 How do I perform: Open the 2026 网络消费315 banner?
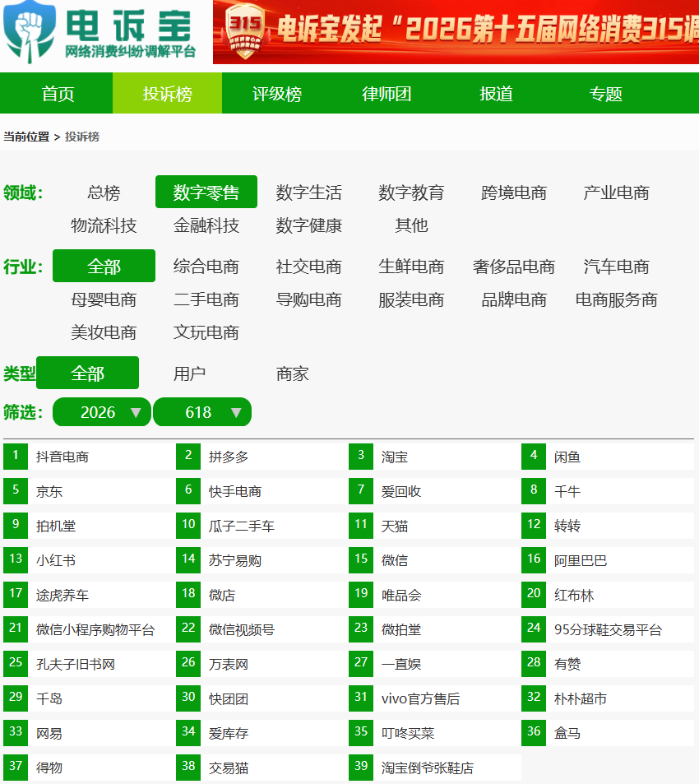point(456,32)
